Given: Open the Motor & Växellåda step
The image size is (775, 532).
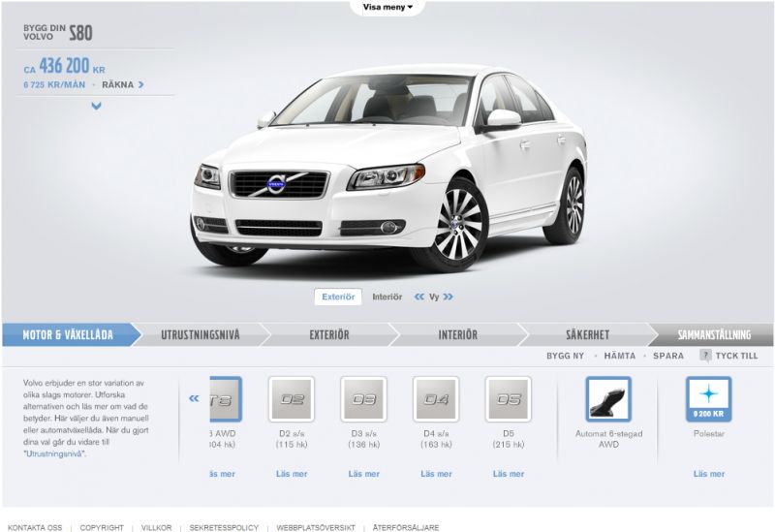Looking at the screenshot, I should pos(68,334).
